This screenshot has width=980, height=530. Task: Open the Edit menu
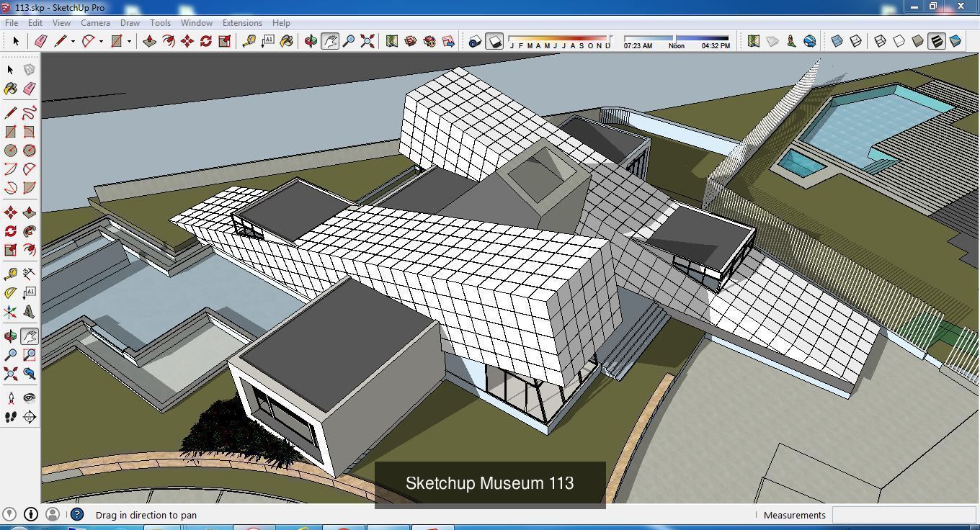pyautogui.click(x=35, y=23)
